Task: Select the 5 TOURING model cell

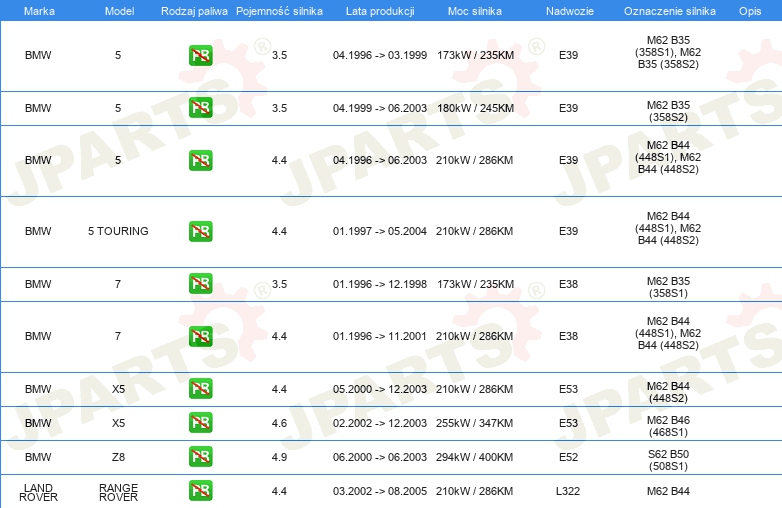Action: 118,231
